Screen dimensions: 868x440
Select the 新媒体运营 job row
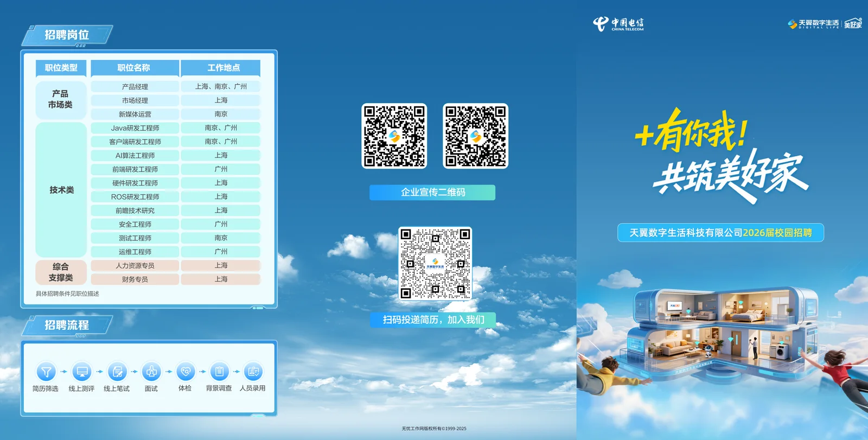coord(176,114)
